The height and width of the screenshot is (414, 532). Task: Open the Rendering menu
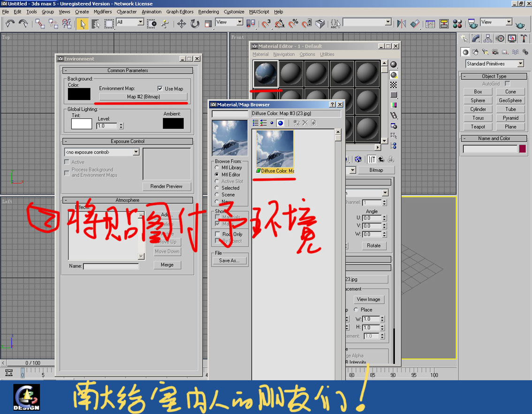point(209,12)
